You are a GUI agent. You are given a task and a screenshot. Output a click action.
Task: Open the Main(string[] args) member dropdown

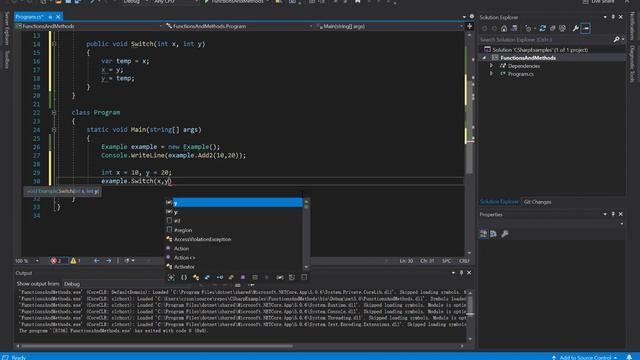point(390,26)
